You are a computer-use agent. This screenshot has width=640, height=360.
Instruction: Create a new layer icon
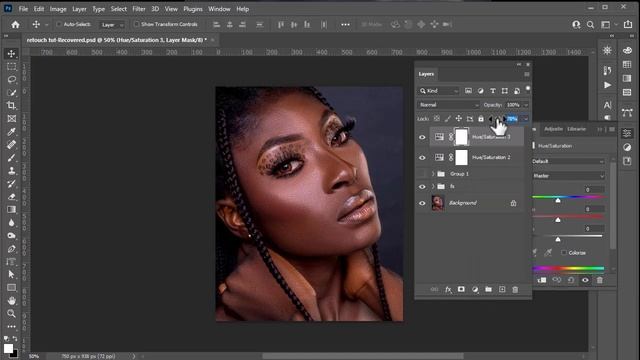click(x=502, y=289)
